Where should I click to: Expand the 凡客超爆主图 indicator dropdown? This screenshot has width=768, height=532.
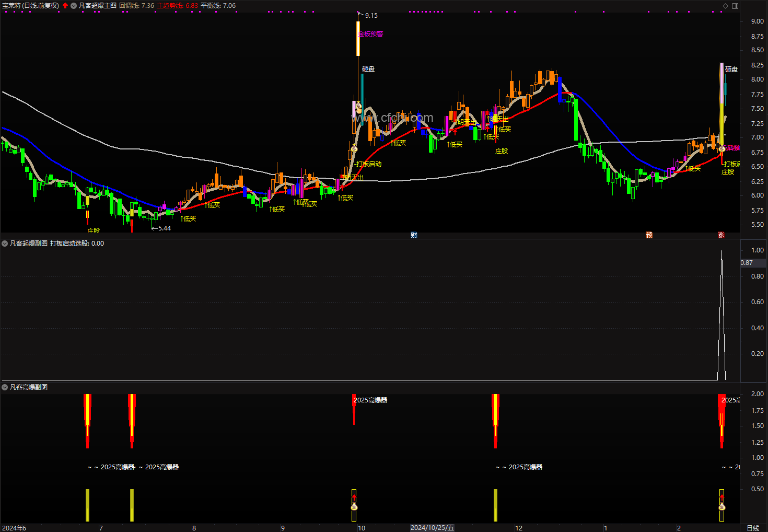coord(74,6)
